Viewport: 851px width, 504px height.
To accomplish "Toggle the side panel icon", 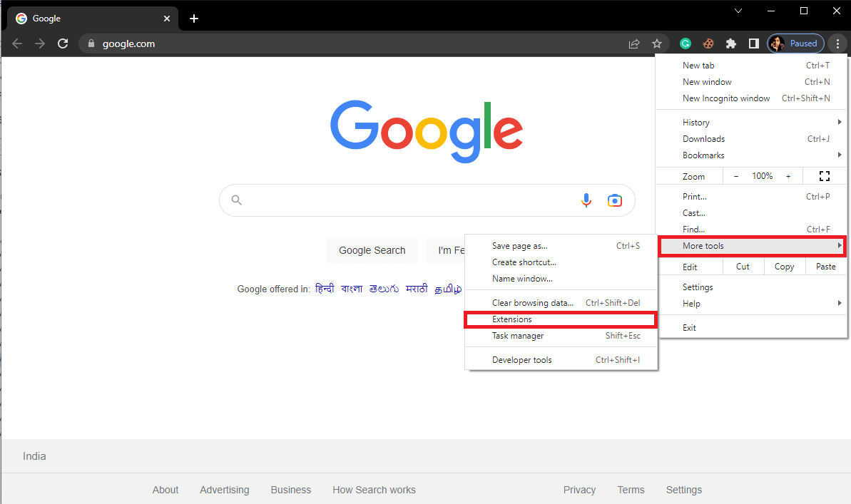I will tap(753, 43).
